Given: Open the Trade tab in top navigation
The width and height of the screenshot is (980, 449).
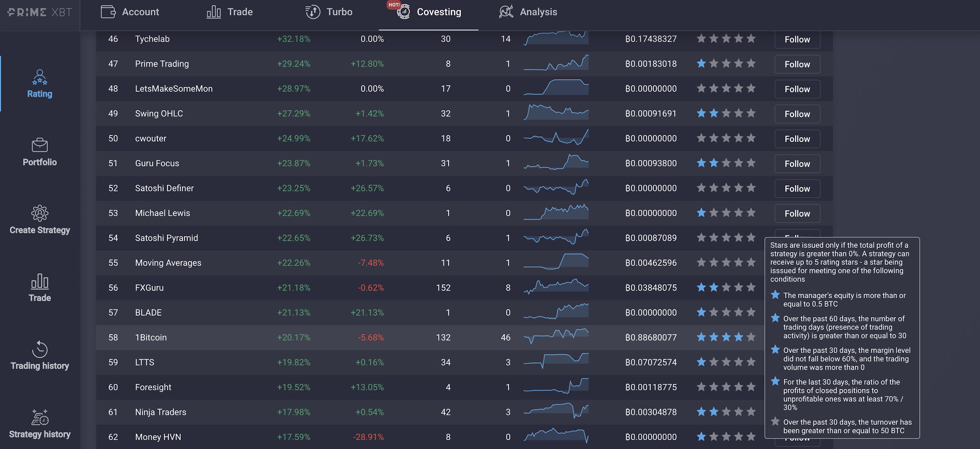Looking at the screenshot, I should click(240, 12).
